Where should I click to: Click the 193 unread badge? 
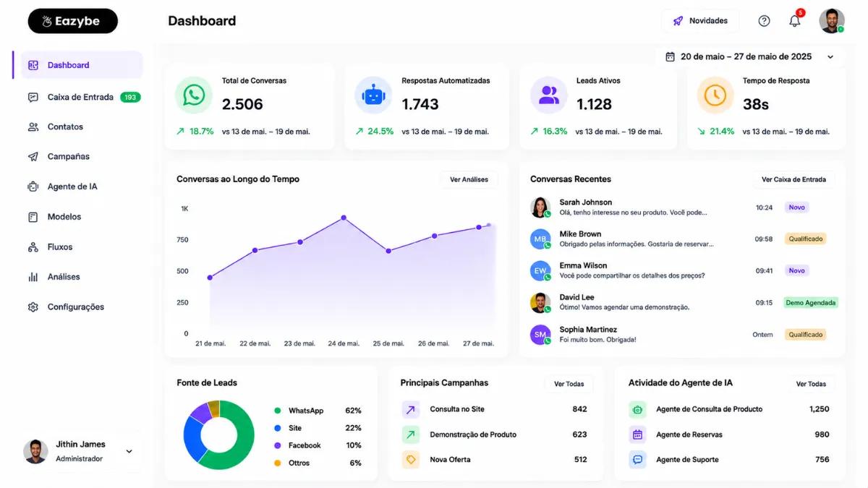(x=130, y=97)
